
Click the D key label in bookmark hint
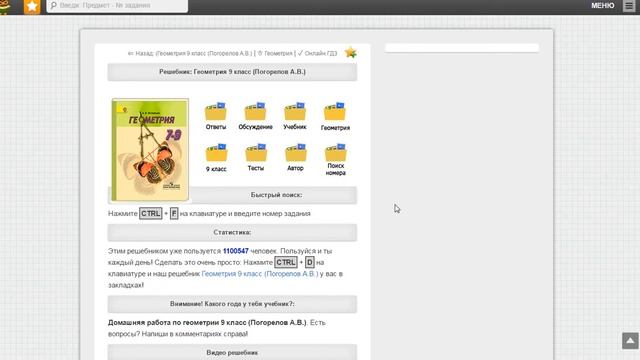tap(310, 262)
